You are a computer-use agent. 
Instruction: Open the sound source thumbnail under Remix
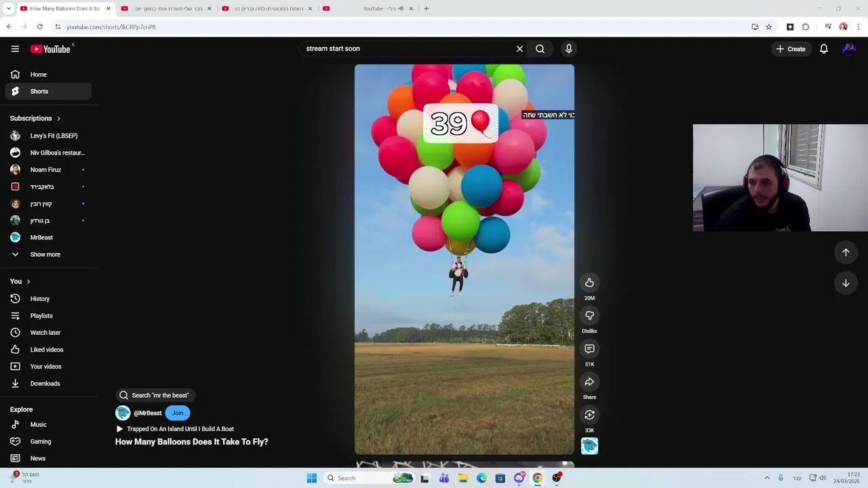coord(589,445)
